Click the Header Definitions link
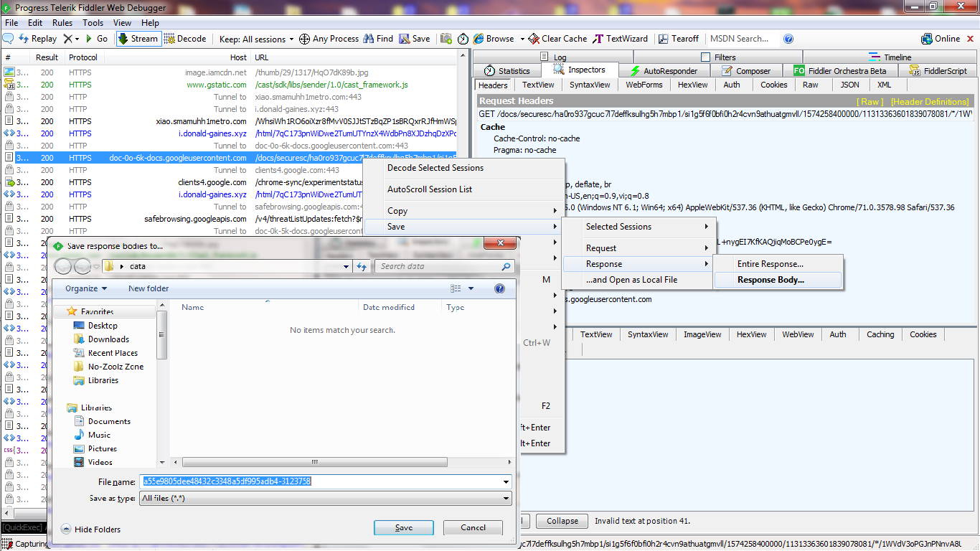The width and height of the screenshot is (980, 551). click(930, 102)
